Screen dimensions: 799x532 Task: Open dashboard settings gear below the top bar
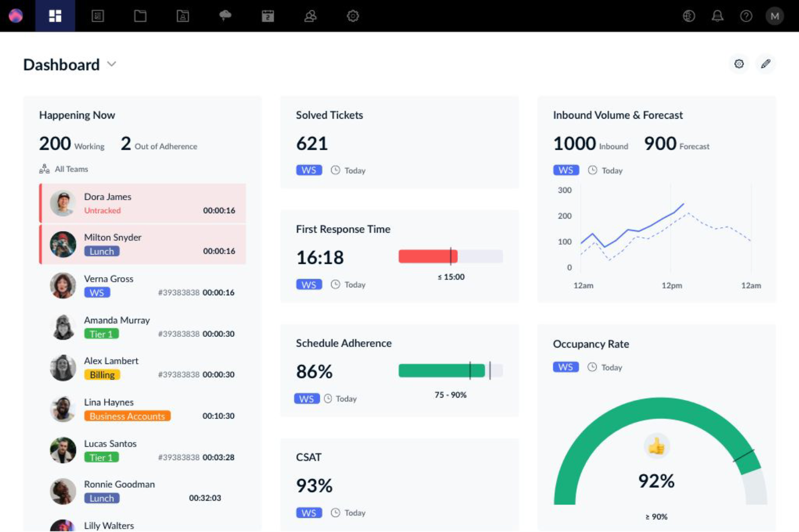739,64
